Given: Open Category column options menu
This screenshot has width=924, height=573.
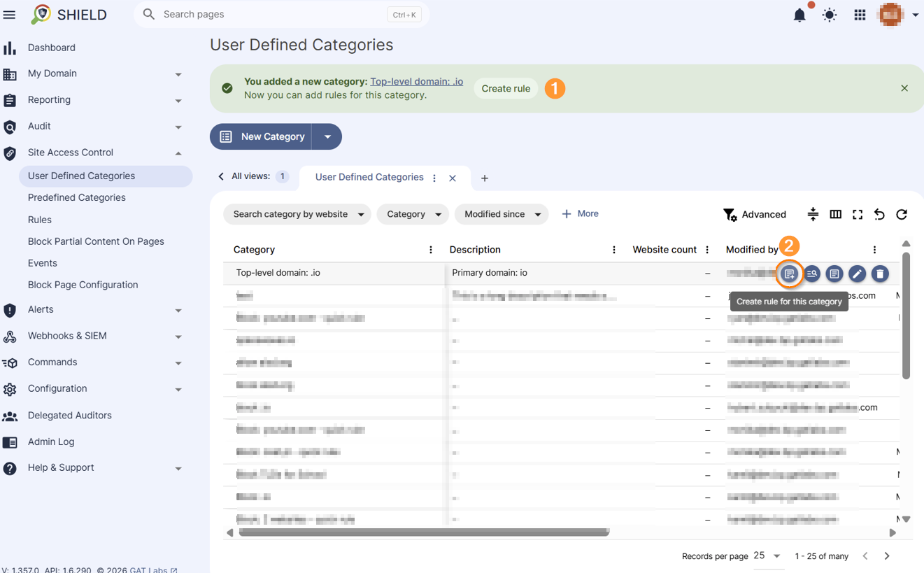Looking at the screenshot, I should point(431,250).
